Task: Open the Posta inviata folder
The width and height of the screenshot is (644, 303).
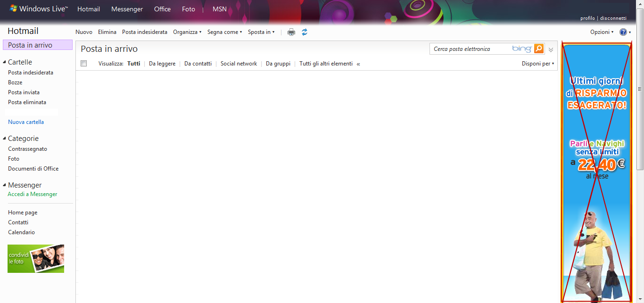Action: (24, 92)
